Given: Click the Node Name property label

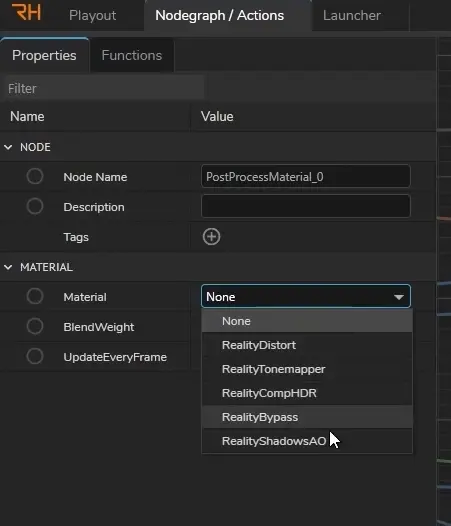Looking at the screenshot, I should [x=95, y=177].
